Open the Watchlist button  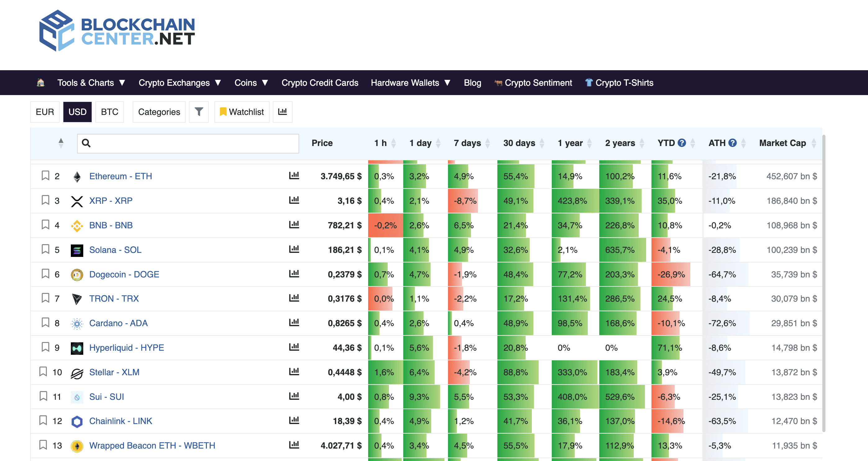pos(242,112)
